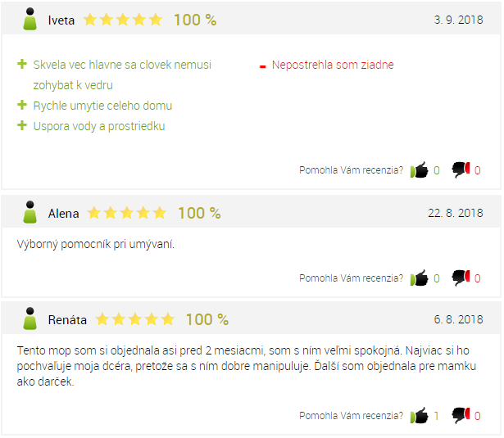Click the text Výborný pomocník pri umývaní
Image resolution: width=504 pixels, height=438 pixels.
[95, 244]
